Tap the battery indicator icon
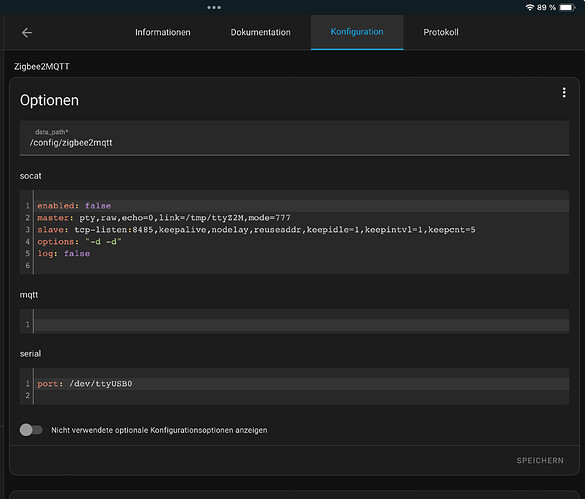 (x=567, y=7)
